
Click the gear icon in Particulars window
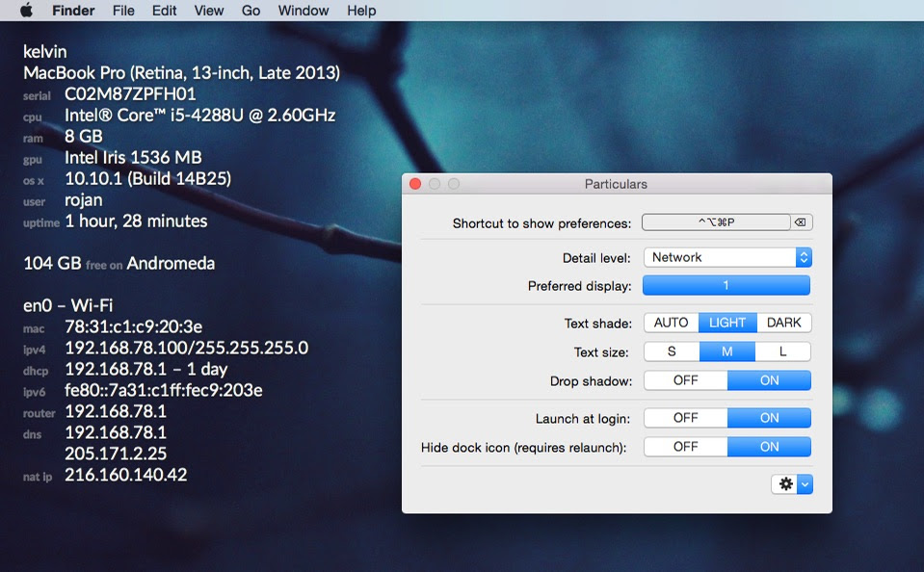pos(785,484)
